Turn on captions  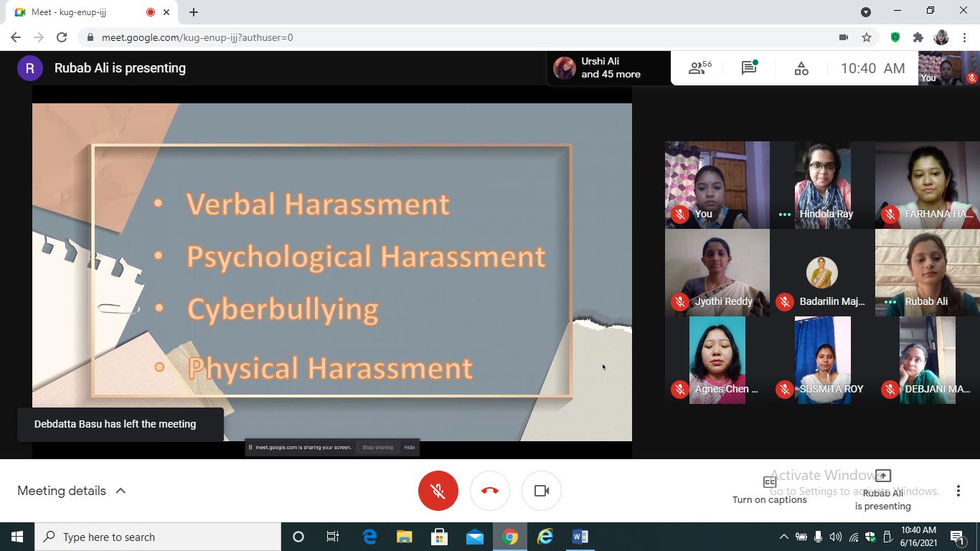(769, 490)
